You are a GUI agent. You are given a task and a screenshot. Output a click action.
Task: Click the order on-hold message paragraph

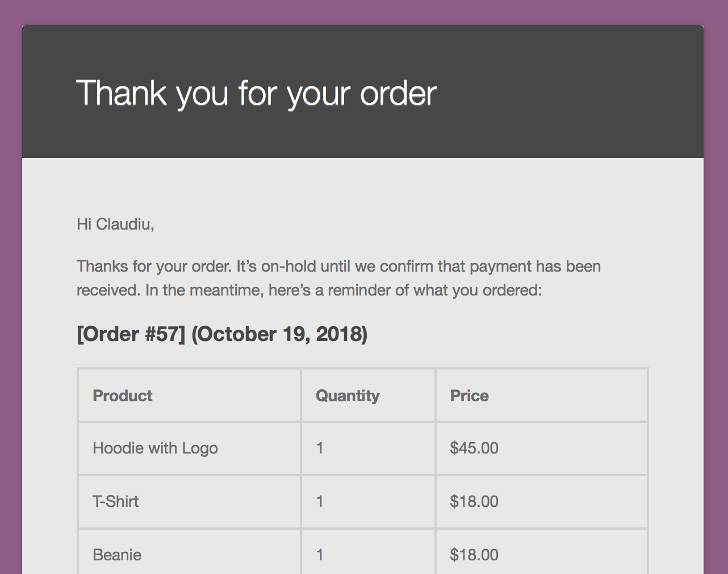338,278
